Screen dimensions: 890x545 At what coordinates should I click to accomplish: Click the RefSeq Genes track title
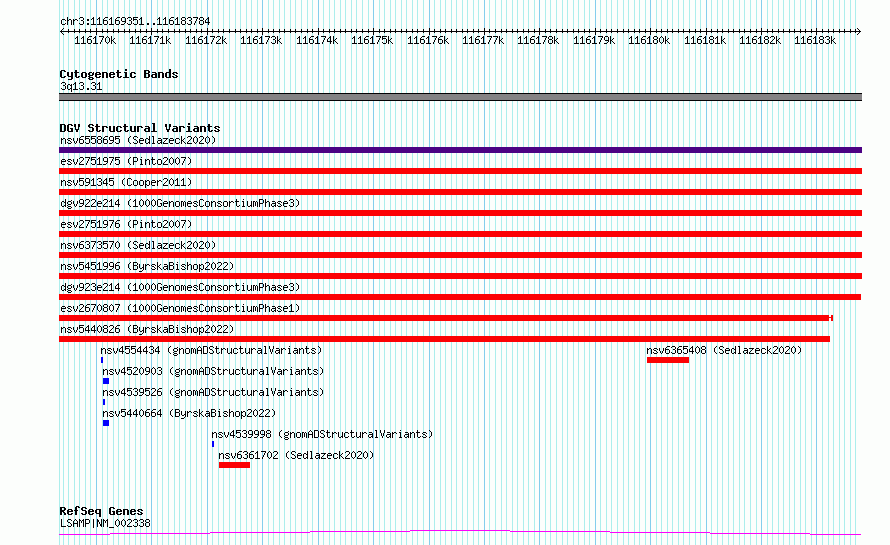point(101,511)
